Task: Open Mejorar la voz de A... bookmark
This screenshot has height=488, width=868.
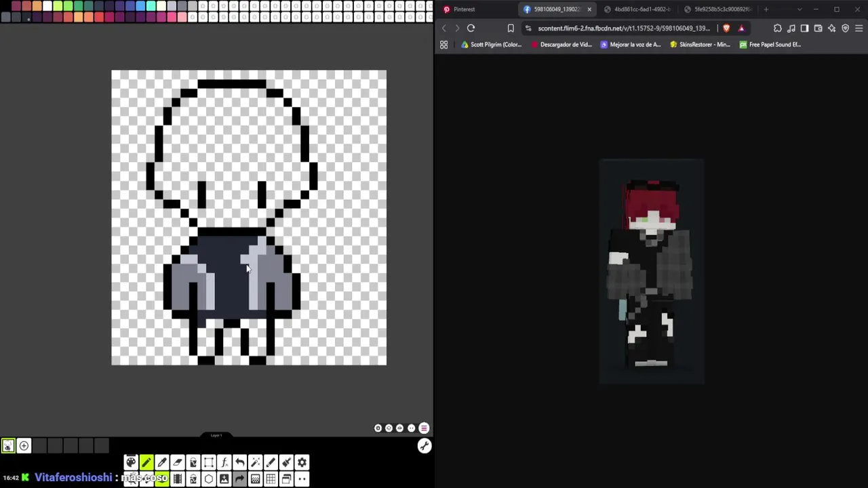Action: pyautogui.click(x=631, y=45)
